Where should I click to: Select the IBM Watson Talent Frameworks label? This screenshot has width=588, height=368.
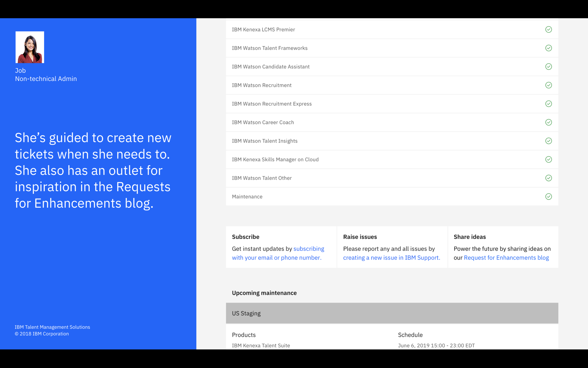tap(270, 48)
